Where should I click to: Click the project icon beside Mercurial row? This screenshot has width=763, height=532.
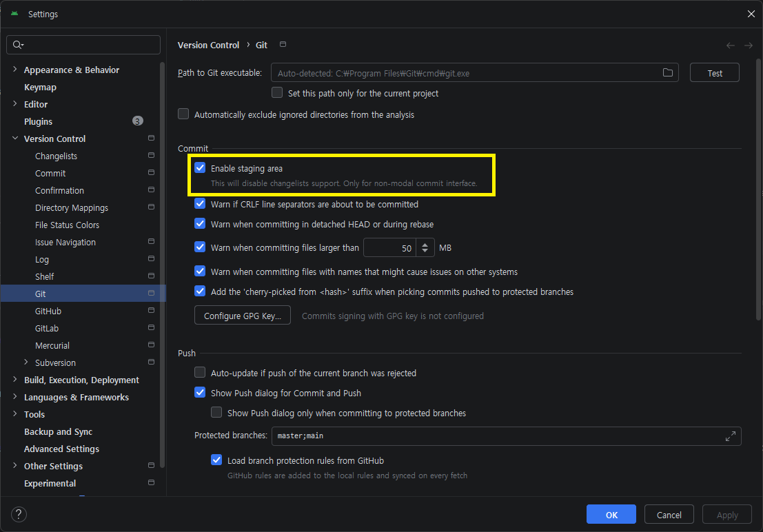pos(152,345)
